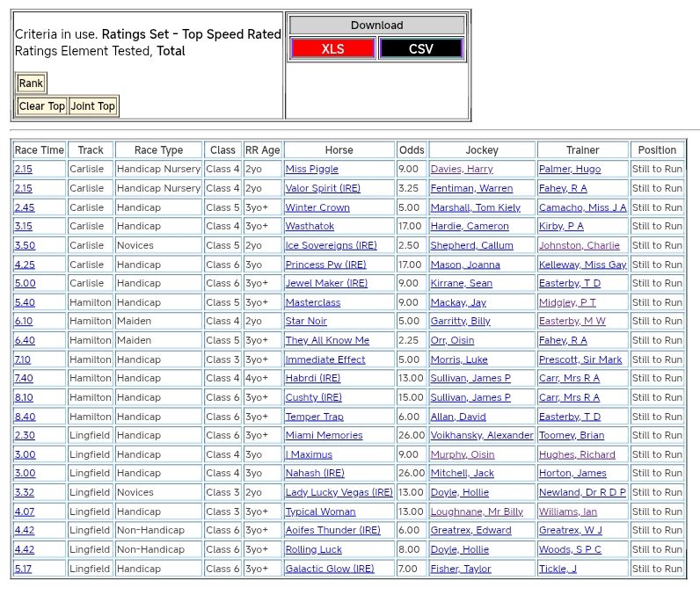
Task: Open trainer Newland, Dr R D P
Action: pyautogui.click(x=582, y=492)
